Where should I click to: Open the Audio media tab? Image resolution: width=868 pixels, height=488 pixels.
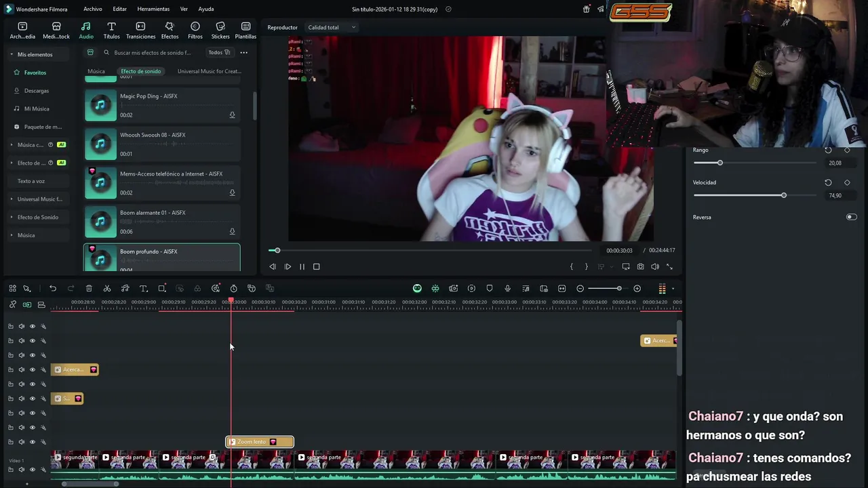[x=86, y=30]
